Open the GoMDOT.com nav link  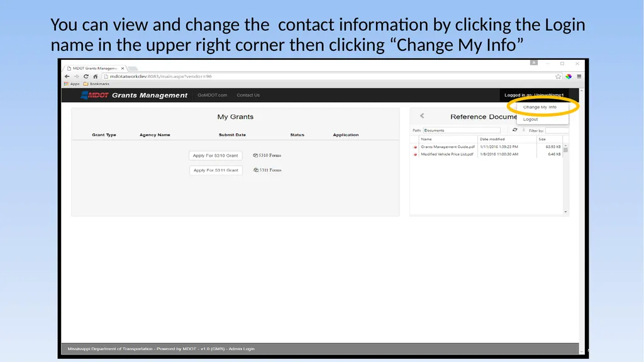pyautogui.click(x=213, y=95)
